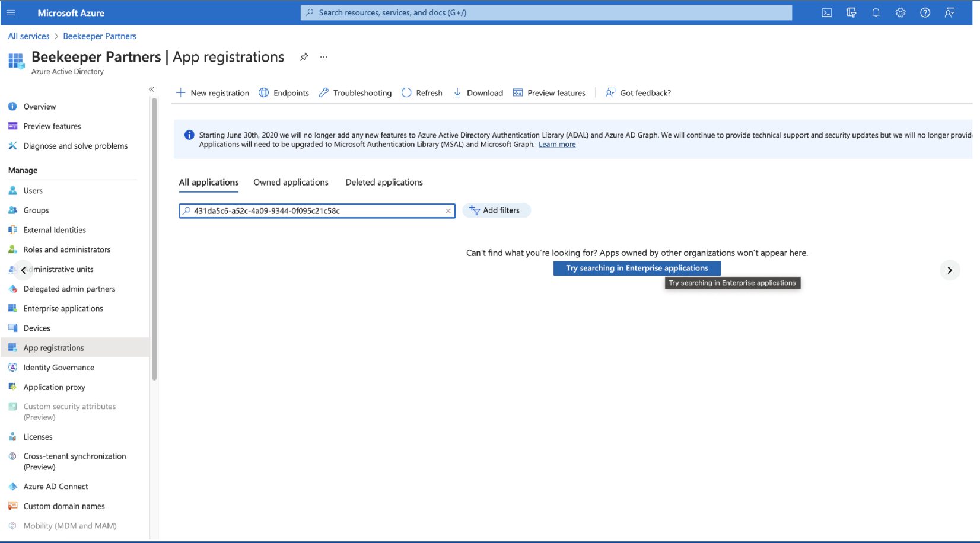
Task: Clear the application ID search field
Action: pyautogui.click(x=448, y=210)
